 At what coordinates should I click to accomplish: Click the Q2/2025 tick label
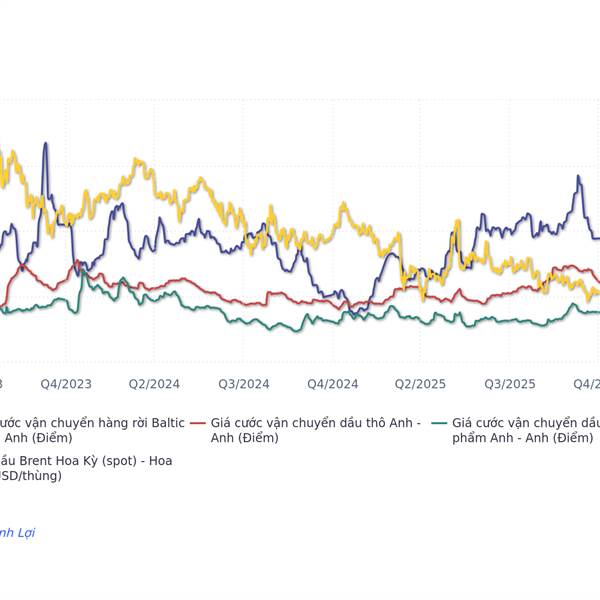click(x=420, y=384)
